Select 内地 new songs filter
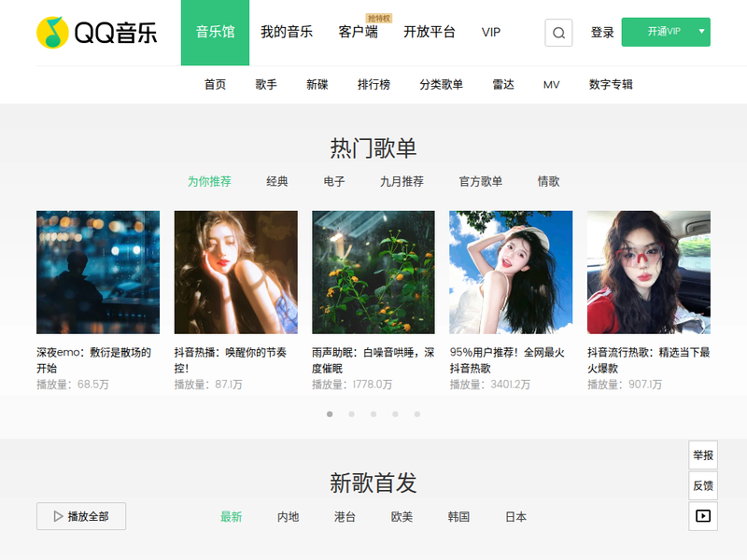Image resolution: width=747 pixels, height=560 pixels. 289,517
